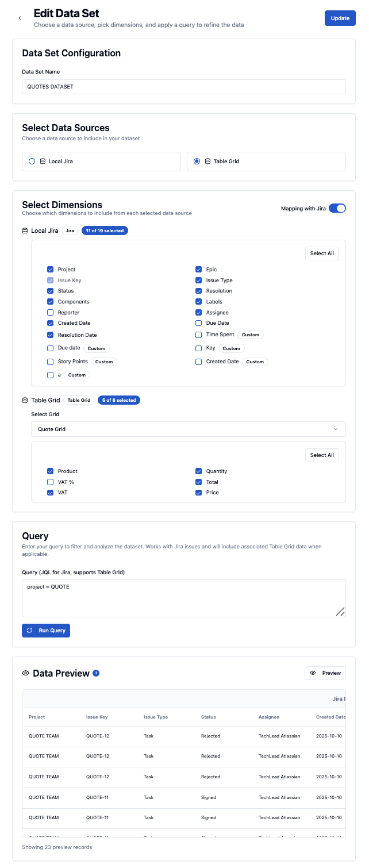Click the Data Set Name input field
369x868 pixels.
point(184,87)
